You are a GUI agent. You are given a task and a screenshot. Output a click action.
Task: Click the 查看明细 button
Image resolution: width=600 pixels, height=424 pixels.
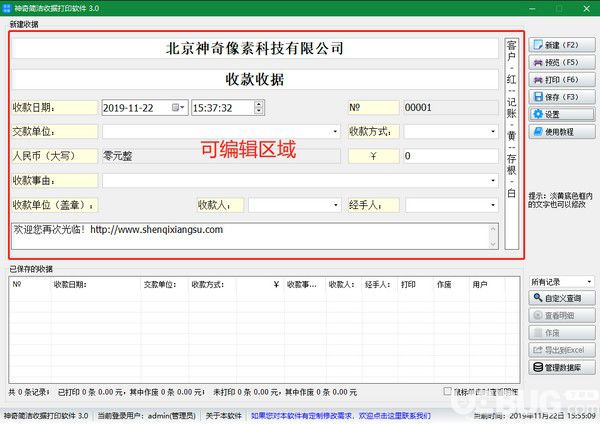[x=562, y=315]
